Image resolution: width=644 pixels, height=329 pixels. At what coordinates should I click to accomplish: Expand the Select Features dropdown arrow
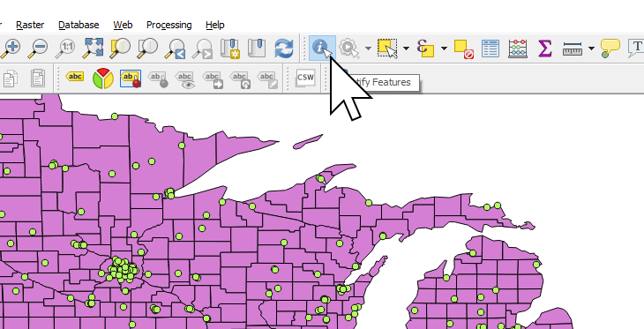[x=406, y=49]
